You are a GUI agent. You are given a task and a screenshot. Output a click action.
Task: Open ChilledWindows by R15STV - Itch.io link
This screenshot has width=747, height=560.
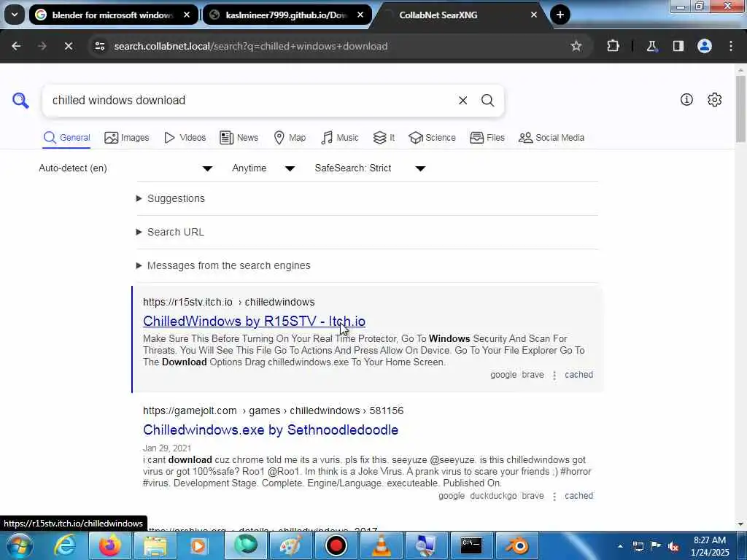254,322
